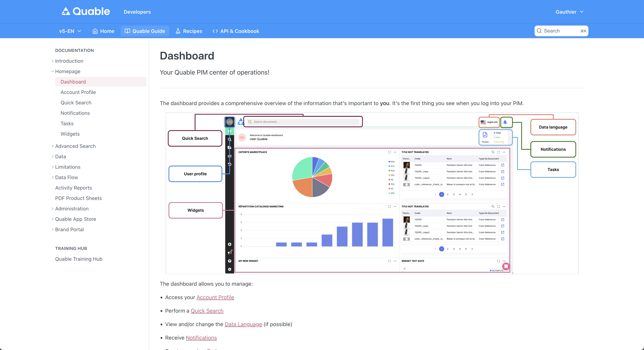
Task: Open the v5-EN version dropdown
Action: pos(70,31)
